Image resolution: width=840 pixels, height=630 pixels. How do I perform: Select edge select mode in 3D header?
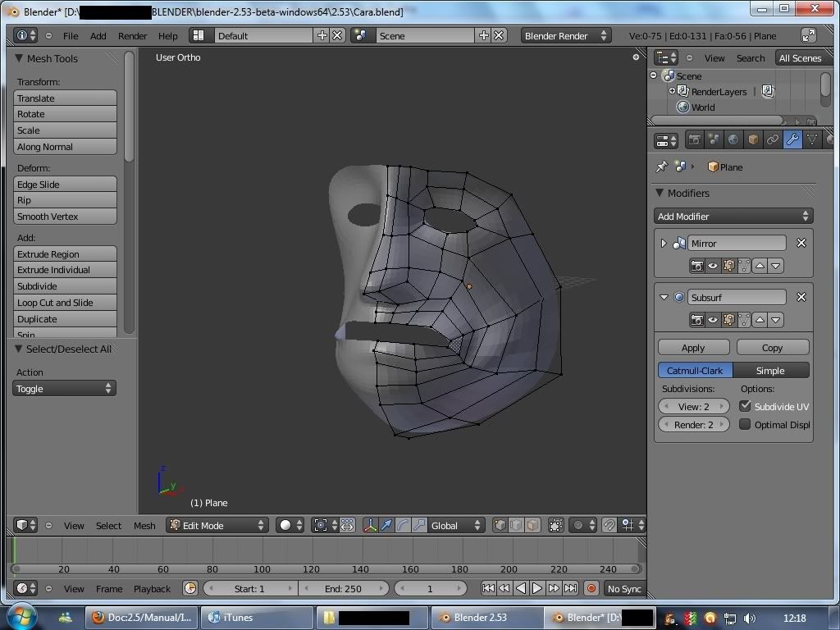click(515, 526)
